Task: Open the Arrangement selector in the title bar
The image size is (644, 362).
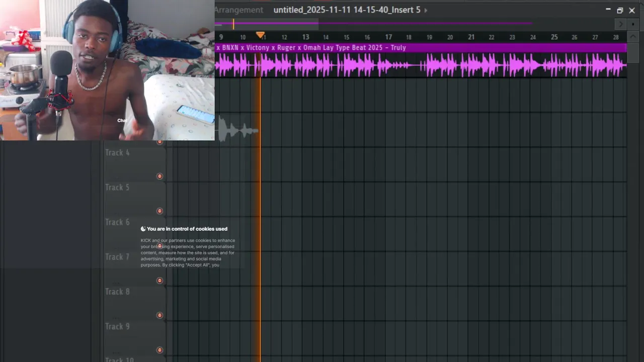Action: [x=239, y=10]
